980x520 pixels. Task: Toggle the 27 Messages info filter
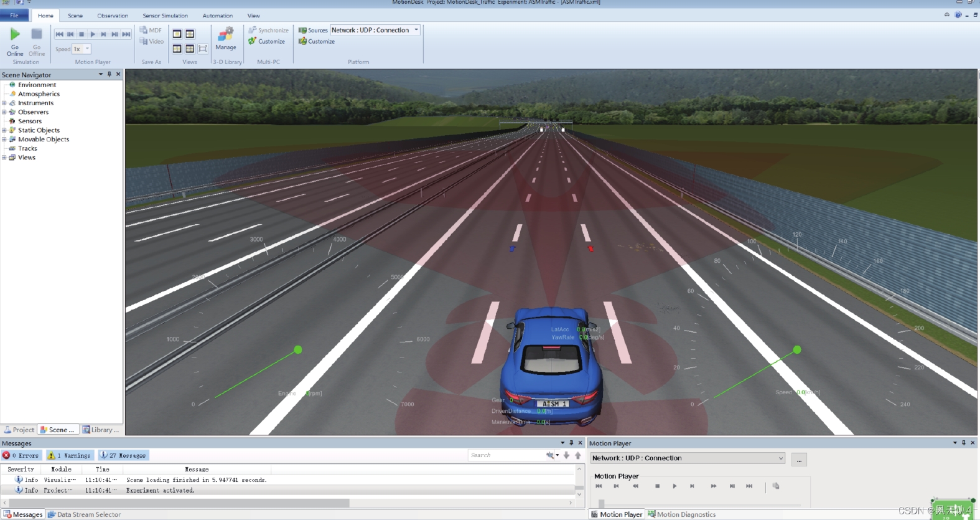tap(123, 455)
